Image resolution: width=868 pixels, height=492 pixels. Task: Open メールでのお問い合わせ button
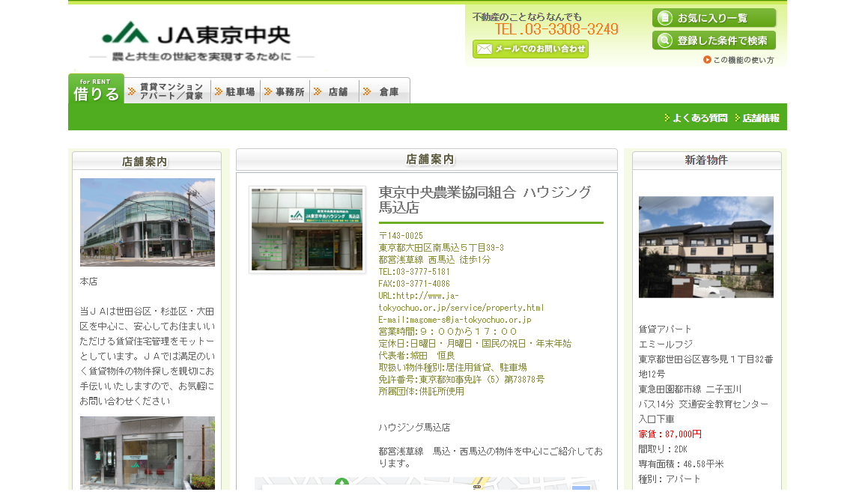click(x=530, y=49)
